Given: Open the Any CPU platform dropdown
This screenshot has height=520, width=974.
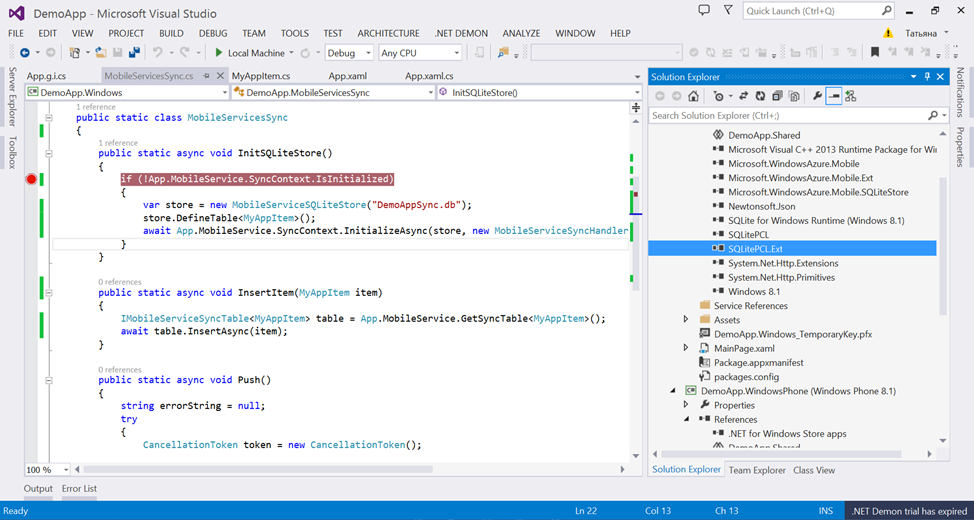Looking at the screenshot, I should [419, 53].
